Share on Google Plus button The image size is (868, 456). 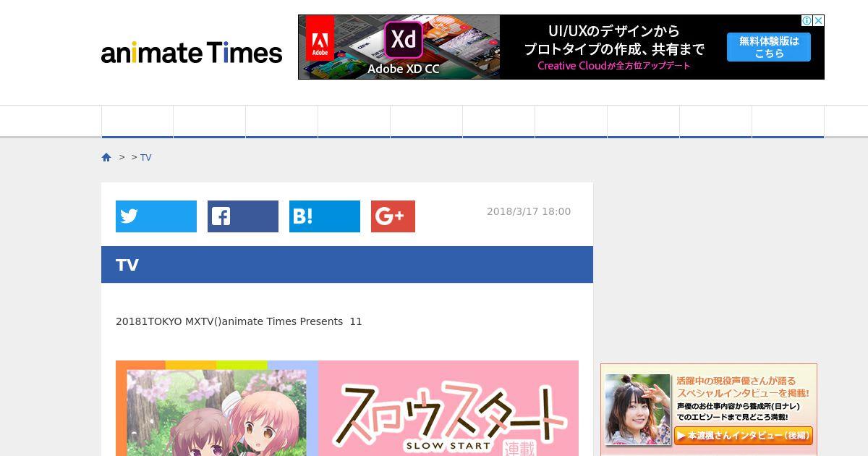coord(393,216)
